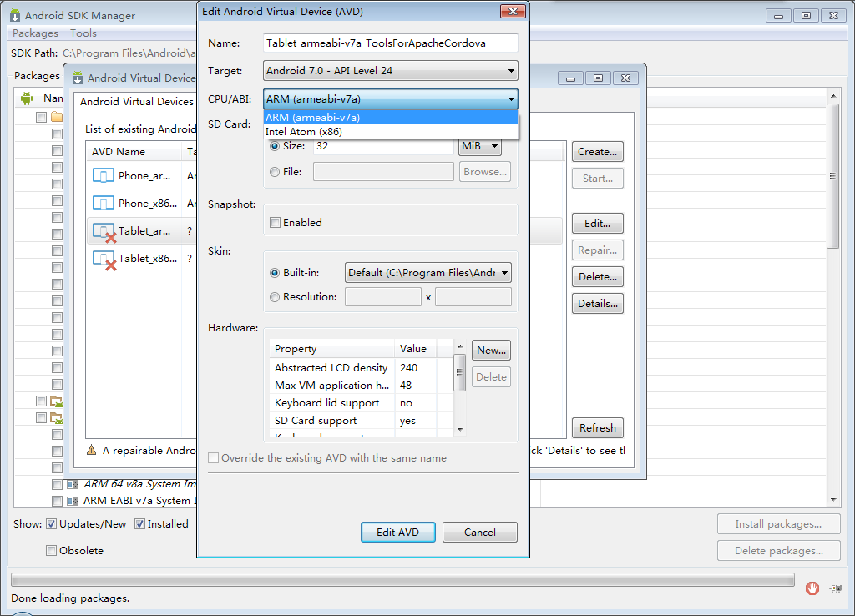The height and width of the screenshot is (616, 855).
Task: Open the Built-in skin dropdown
Action: pyautogui.click(x=428, y=273)
